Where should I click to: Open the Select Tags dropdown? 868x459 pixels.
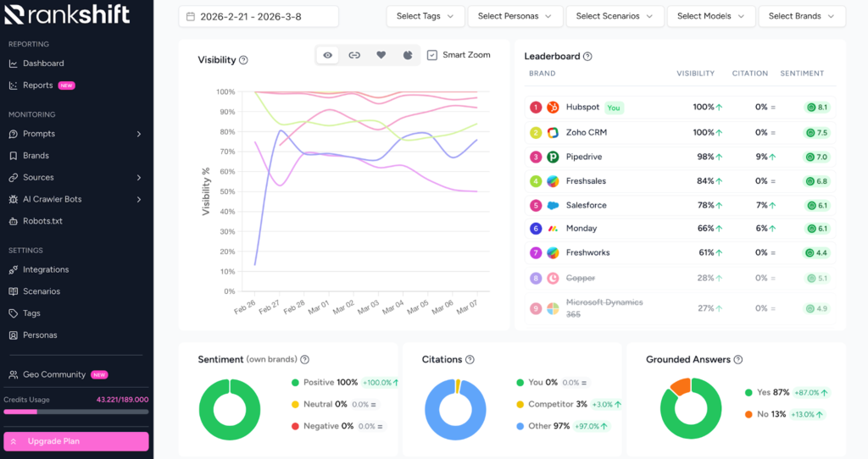coord(426,16)
